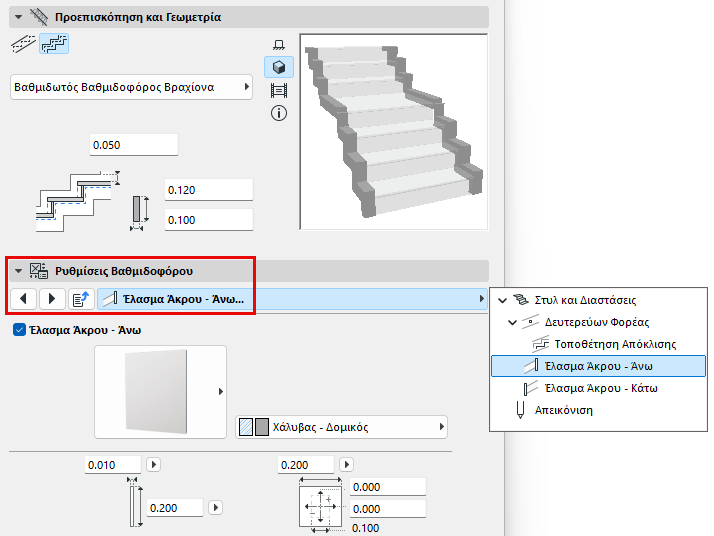Show the info preview icon
This screenshot has height=536, width=714.
(x=279, y=113)
